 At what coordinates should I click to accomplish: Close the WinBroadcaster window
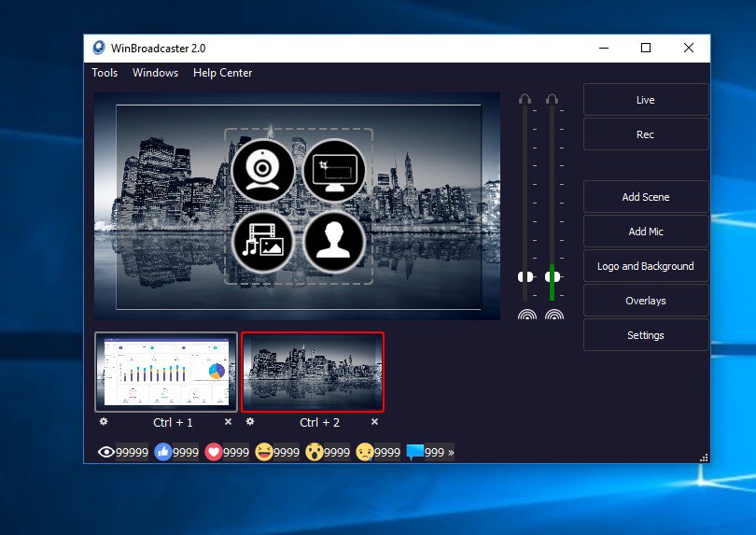click(689, 48)
